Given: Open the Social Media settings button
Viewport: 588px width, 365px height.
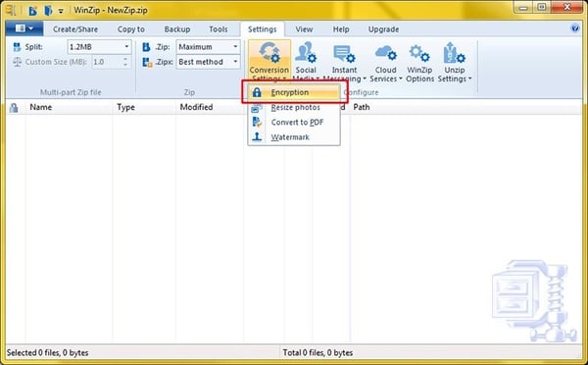Looking at the screenshot, I should coord(306,62).
